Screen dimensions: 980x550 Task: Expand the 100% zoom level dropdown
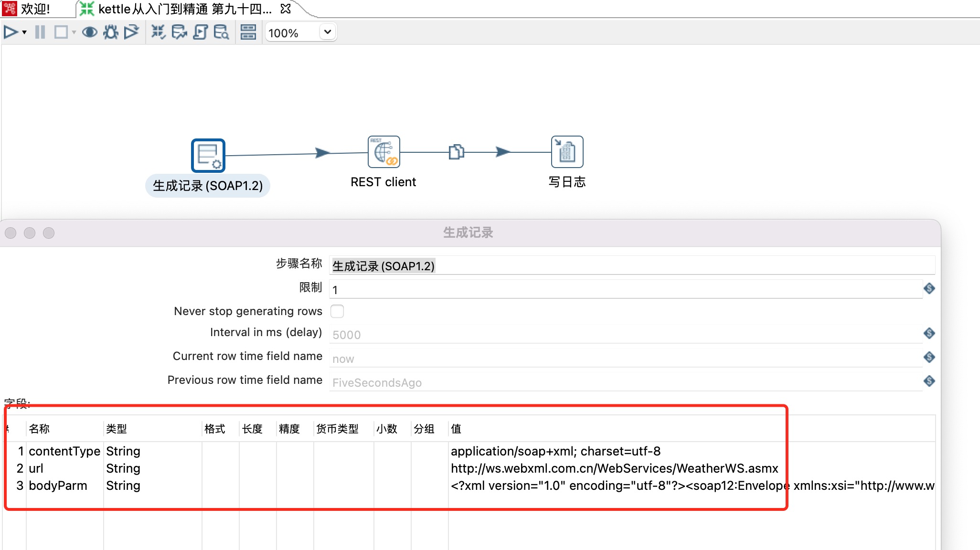click(x=327, y=32)
